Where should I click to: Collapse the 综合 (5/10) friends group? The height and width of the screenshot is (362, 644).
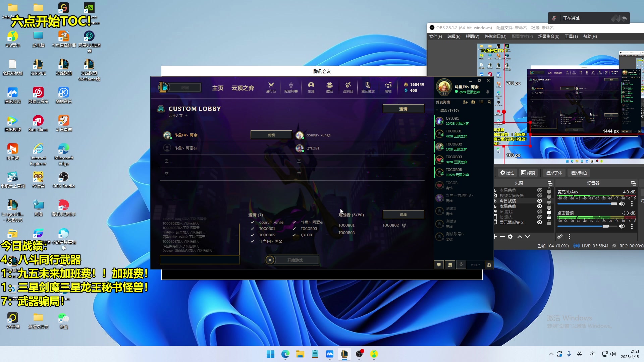click(437, 110)
